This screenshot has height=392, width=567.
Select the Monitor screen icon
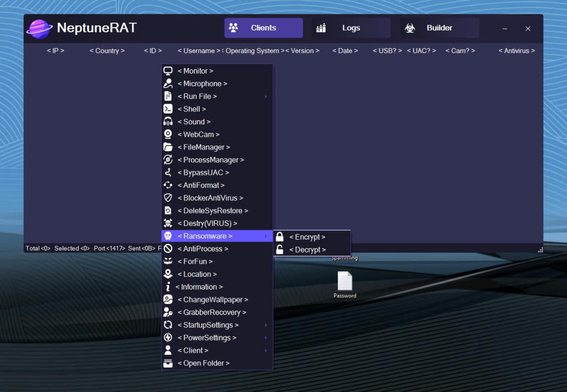(x=168, y=70)
